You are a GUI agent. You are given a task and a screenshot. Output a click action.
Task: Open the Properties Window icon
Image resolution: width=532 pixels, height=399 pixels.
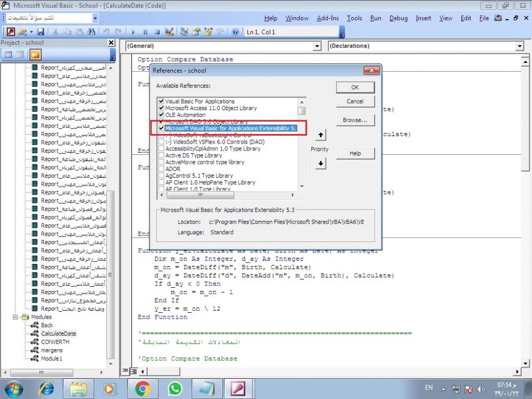click(196, 32)
